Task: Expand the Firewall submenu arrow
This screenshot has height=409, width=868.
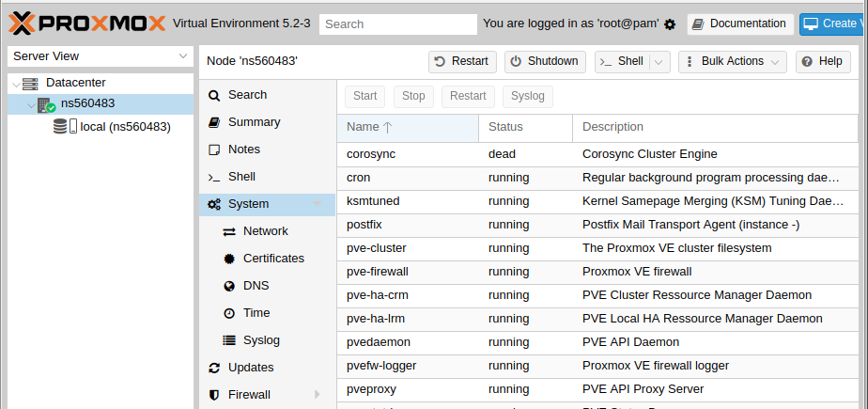Action: tap(318, 395)
